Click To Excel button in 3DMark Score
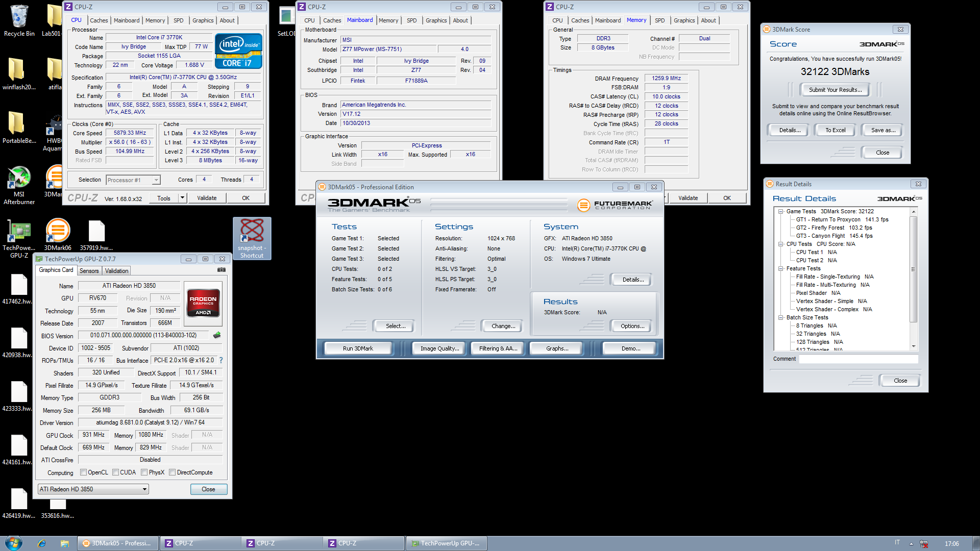Image resolution: width=980 pixels, height=551 pixels. 835,130
